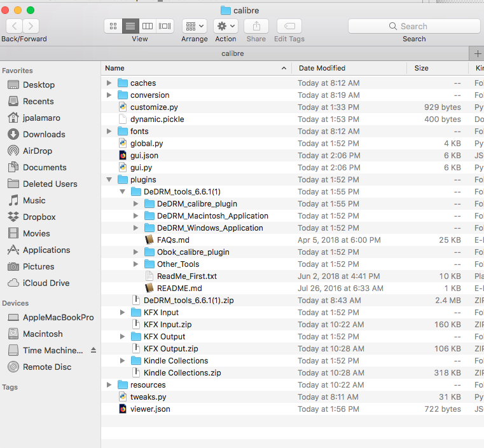Open Documents in the sidebar

(37, 167)
